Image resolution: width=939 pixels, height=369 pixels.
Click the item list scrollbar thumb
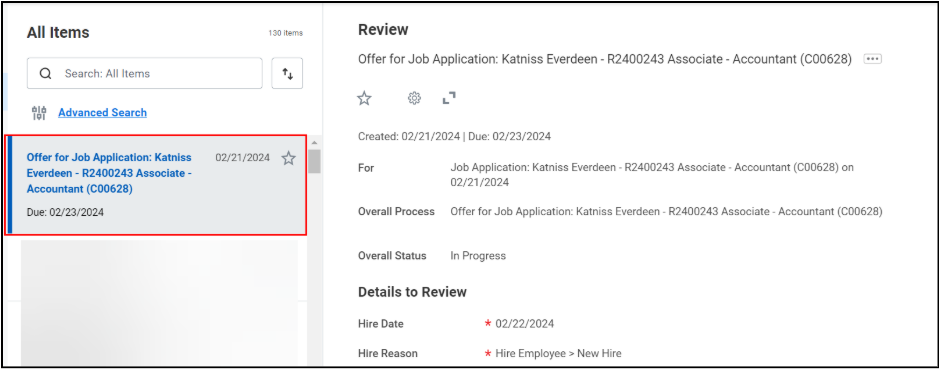tap(314, 161)
